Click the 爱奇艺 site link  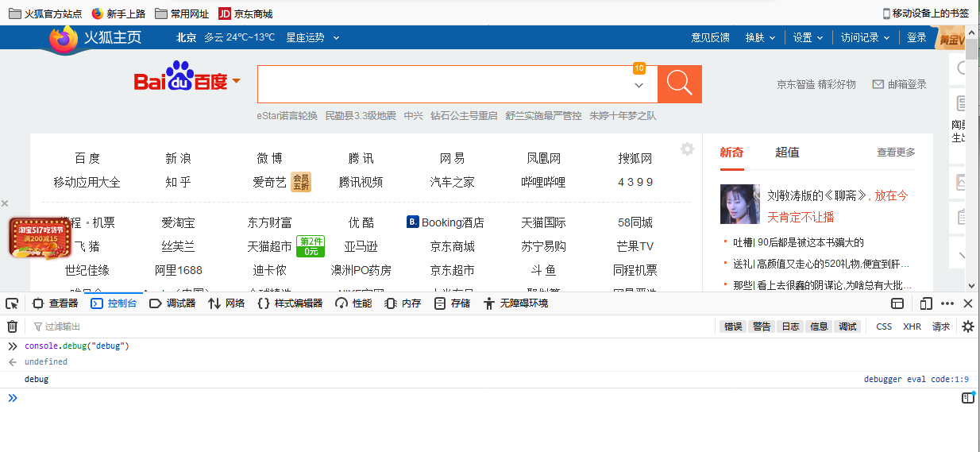[x=269, y=182]
